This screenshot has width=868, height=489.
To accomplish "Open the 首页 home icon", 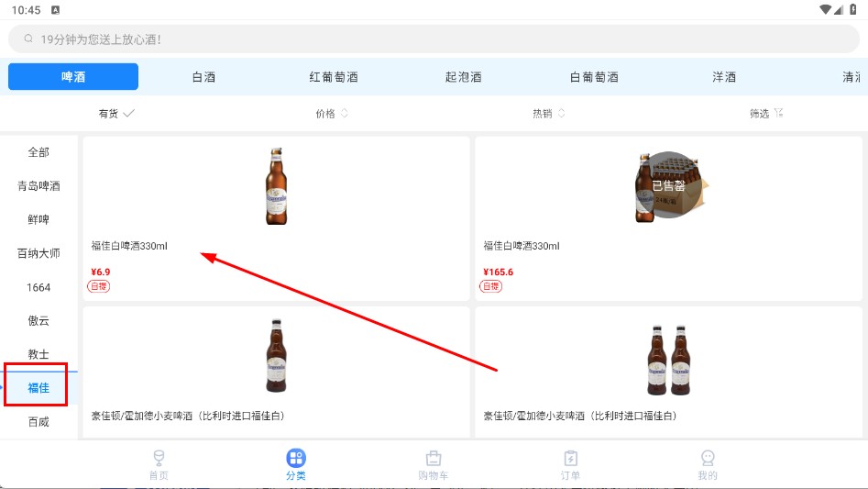I will (x=159, y=458).
